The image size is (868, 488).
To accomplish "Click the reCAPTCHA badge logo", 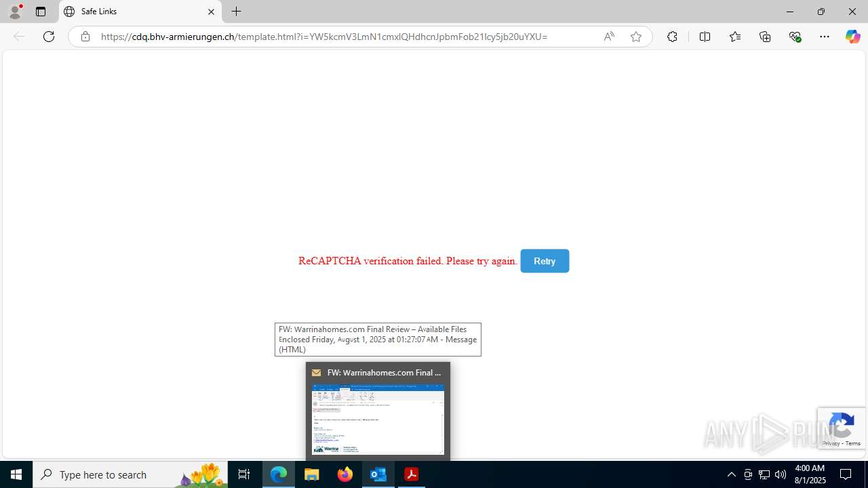I will 842,425.
